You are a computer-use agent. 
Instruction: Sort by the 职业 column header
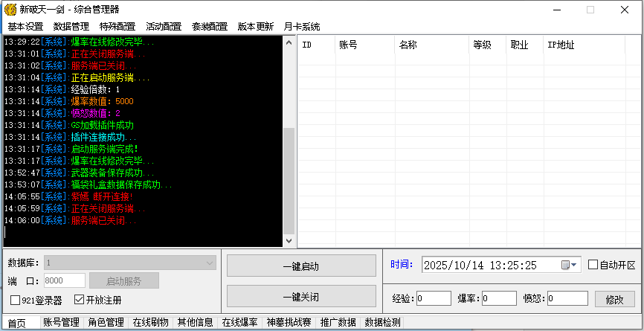pyautogui.click(x=525, y=45)
